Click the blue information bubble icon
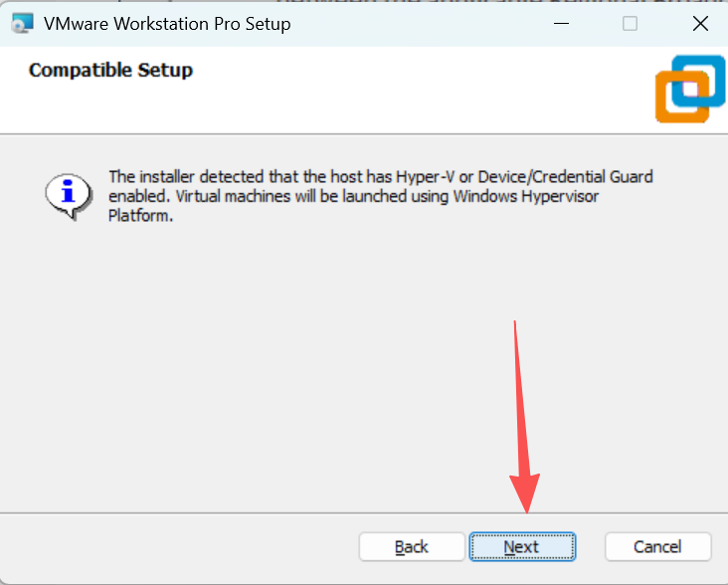Image resolution: width=728 pixels, height=585 pixels. tap(69, 196)
